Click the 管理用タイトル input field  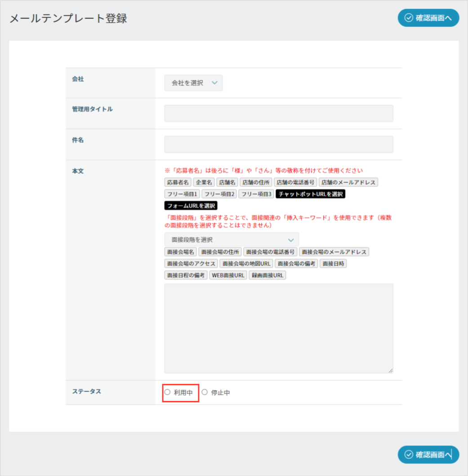tap(279, 114)
